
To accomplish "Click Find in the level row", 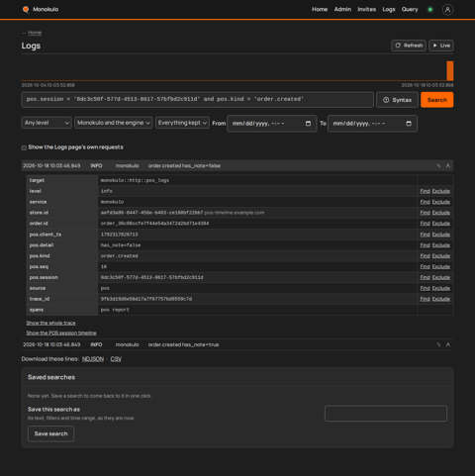I will click(425, 191).
